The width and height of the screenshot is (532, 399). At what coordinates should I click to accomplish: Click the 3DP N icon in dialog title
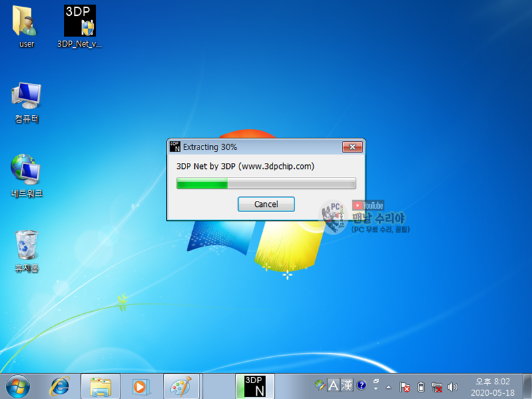(175, 146)
